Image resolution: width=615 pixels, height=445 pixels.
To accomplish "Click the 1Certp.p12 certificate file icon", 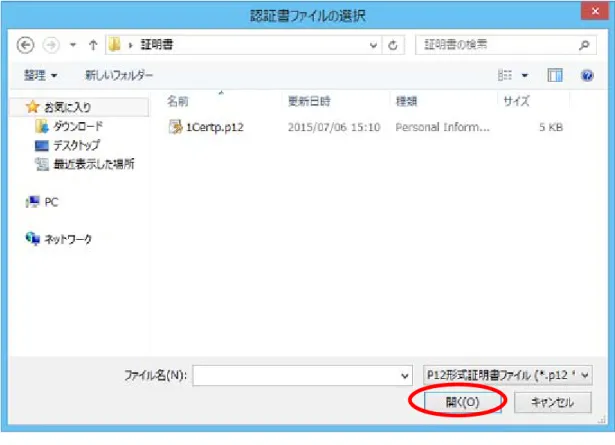I will [x=175, y=127].
